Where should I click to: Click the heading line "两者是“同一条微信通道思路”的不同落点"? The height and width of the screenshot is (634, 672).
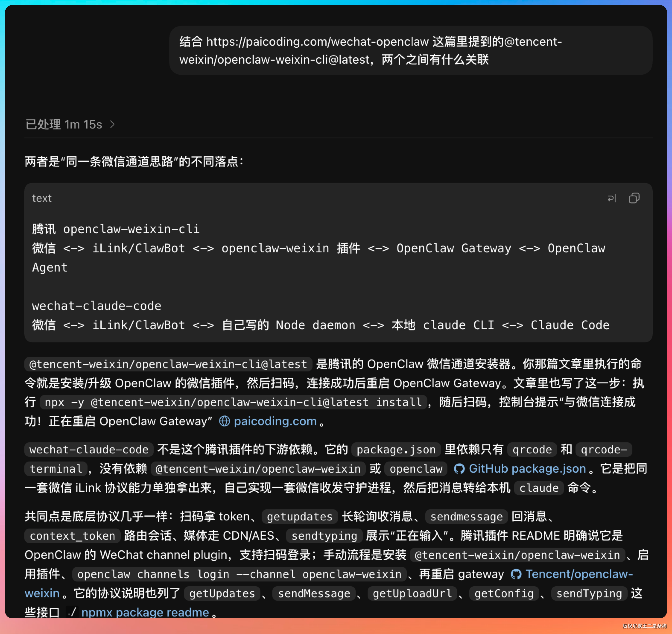tap(134, 162)
